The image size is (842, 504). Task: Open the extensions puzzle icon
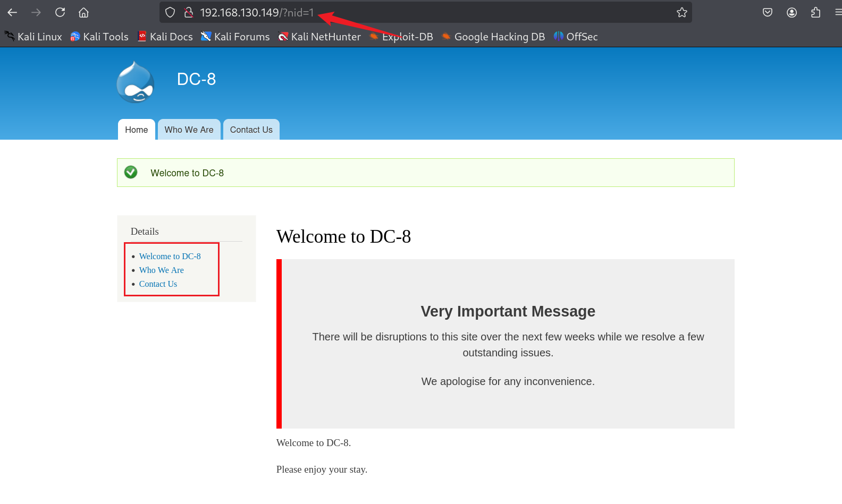point(815,12)
